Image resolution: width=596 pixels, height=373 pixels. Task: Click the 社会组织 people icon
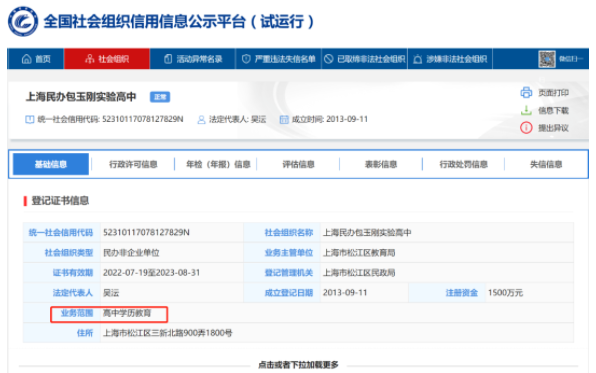click(90, 59)
